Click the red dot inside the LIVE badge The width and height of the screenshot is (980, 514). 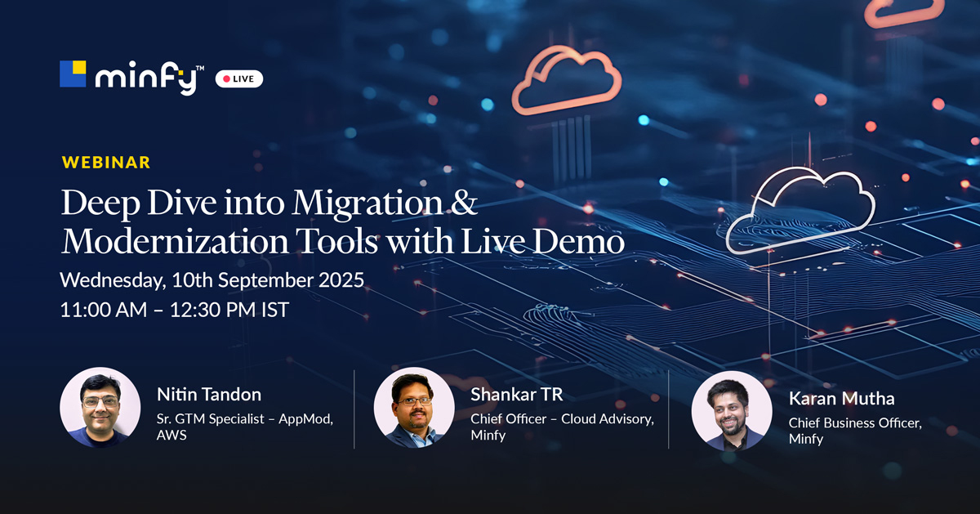[x=226, y=79]
